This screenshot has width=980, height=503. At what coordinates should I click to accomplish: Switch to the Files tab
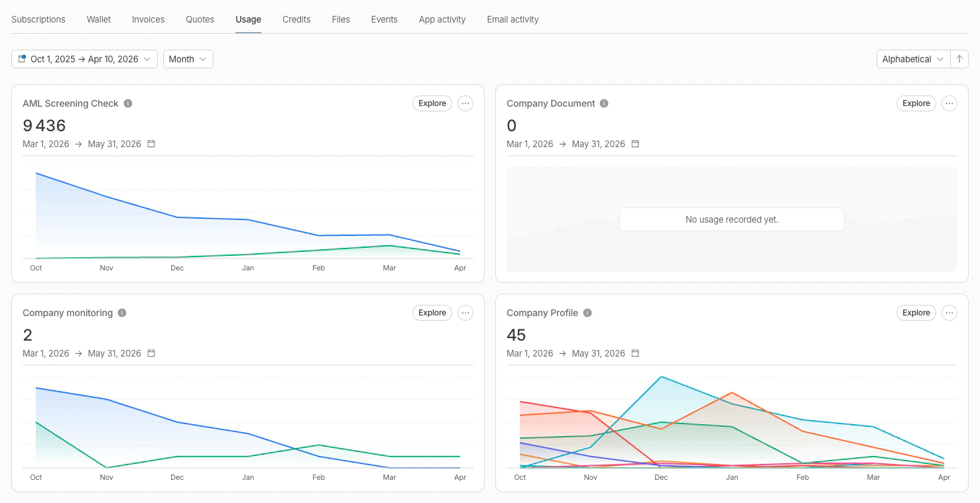pyautogui.click(x=341, y=19)
